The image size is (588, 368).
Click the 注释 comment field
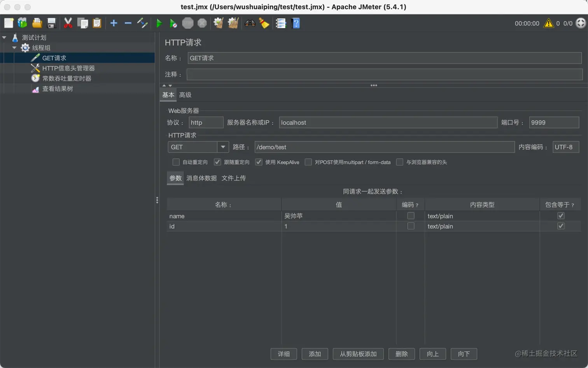pyautogui.click(x=385, y=74)
